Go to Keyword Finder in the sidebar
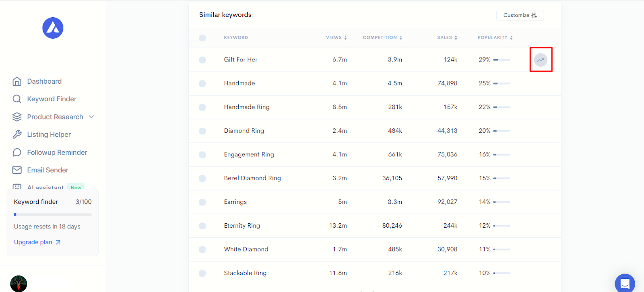 click(52, 99)
